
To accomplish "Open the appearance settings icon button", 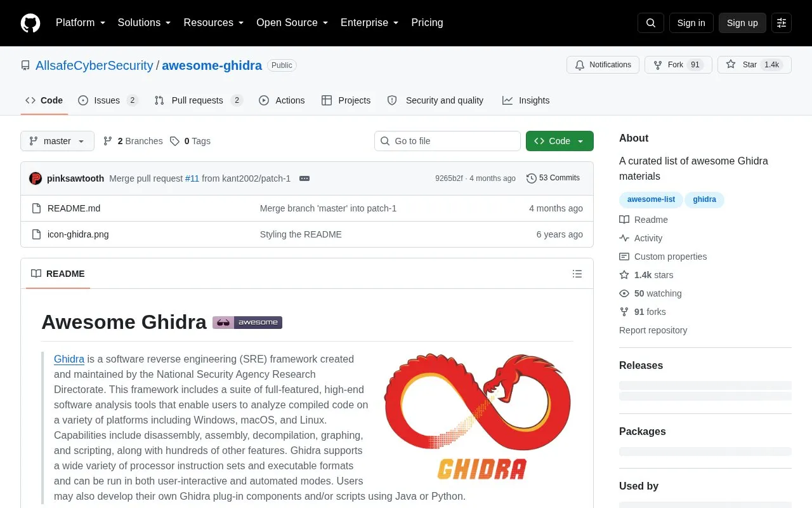I will click(782, 23).
